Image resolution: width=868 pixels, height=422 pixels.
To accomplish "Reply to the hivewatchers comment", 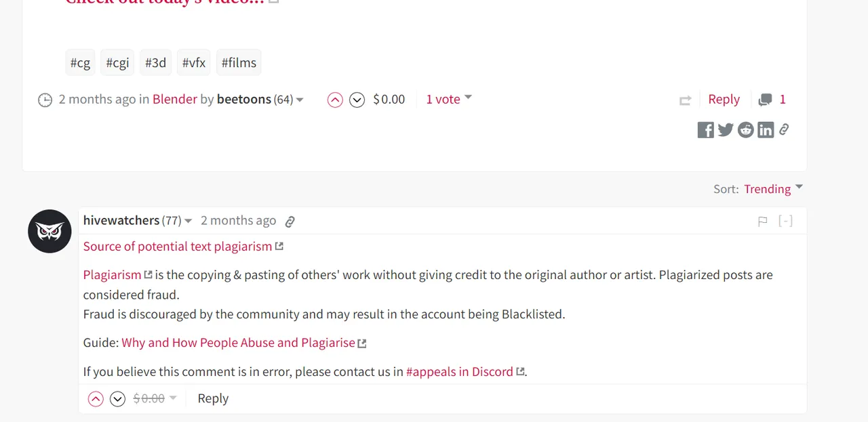I will pos(213,399).
